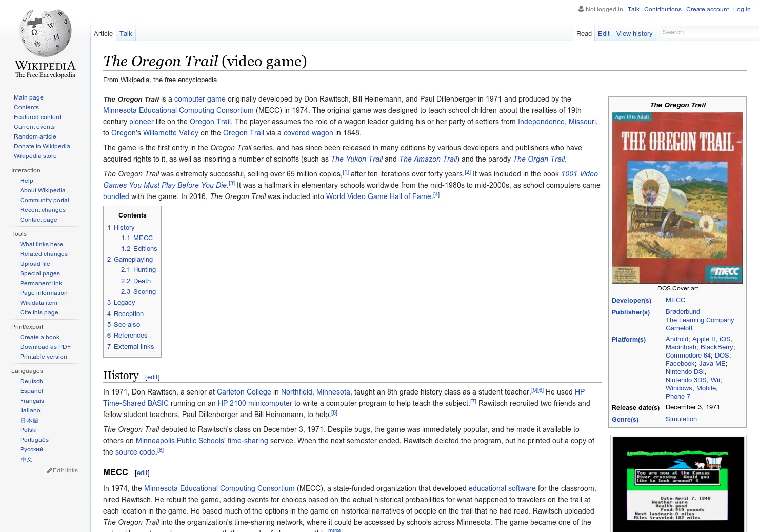Switch to the Français language version

32,401
